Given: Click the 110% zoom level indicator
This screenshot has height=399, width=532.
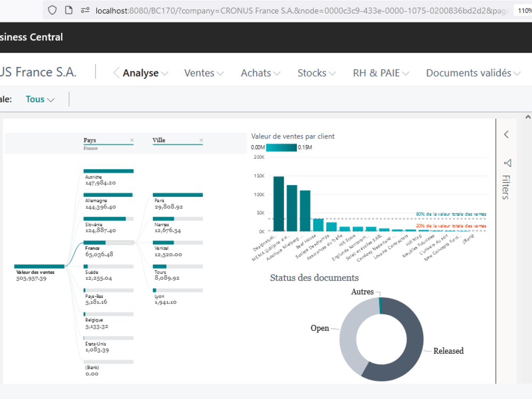Looking at the screenshot, I should 523,11.
